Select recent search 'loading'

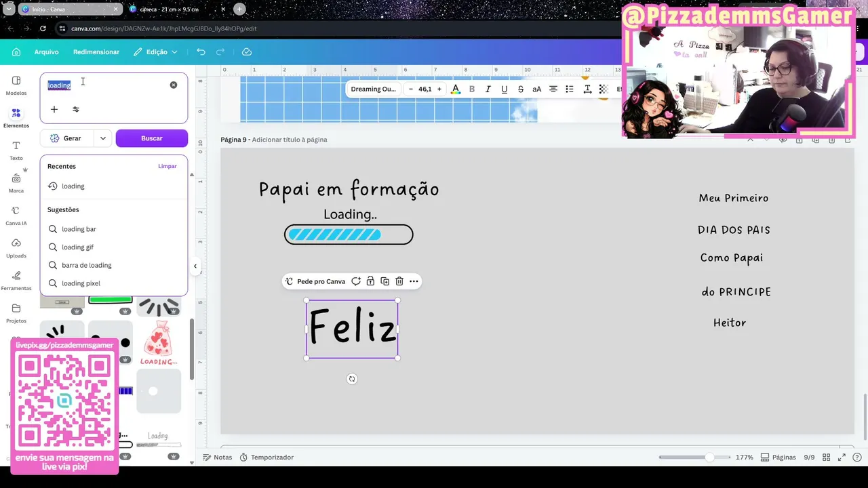coord(114,186)
